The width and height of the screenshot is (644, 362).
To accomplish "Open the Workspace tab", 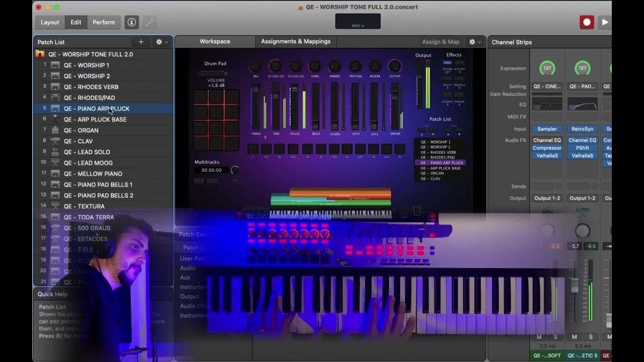I will 215,41.
